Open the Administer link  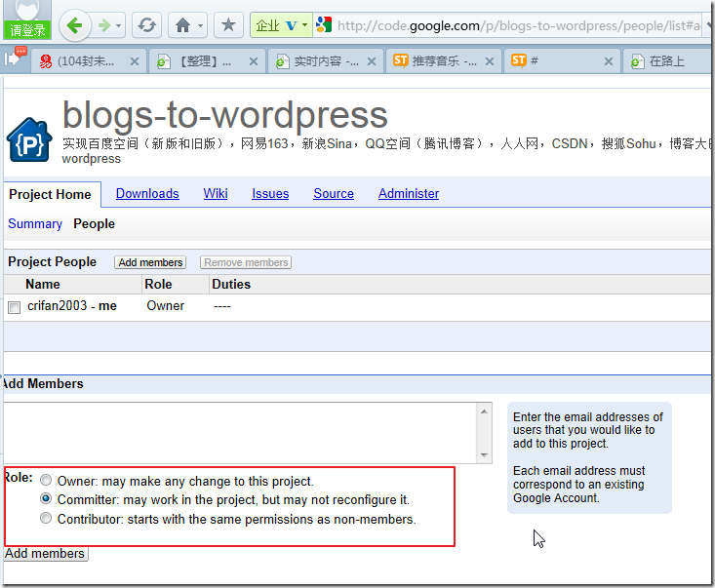[409, 194]
